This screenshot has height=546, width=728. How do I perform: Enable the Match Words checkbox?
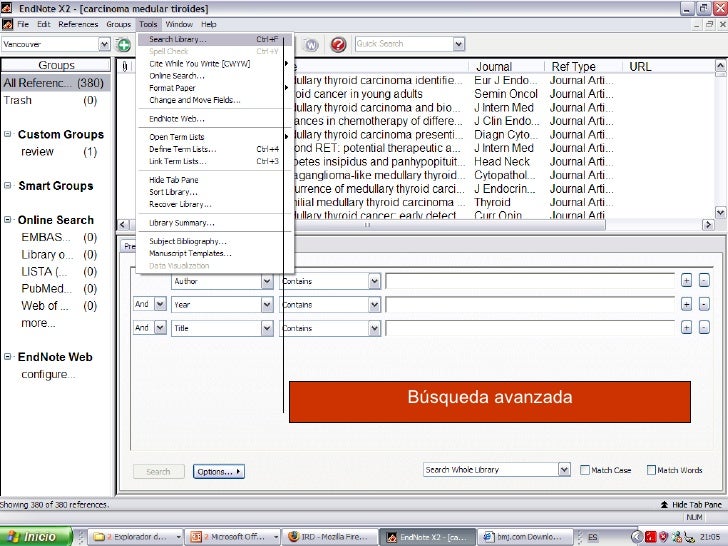[651, 470]
